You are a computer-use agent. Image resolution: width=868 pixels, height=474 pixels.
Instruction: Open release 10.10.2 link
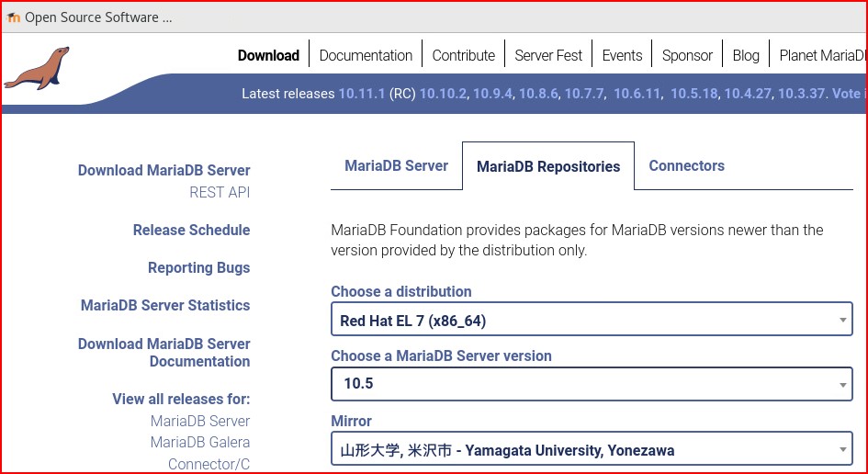coord(443,94)
